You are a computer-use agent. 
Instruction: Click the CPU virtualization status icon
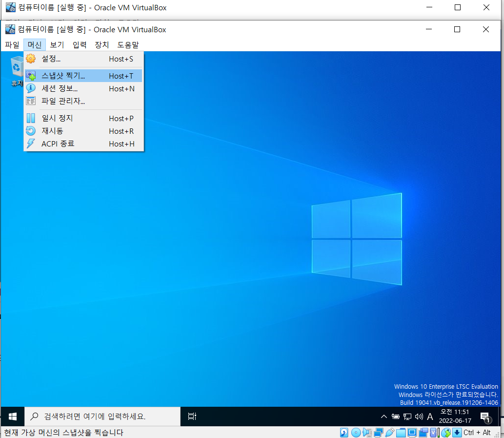coord(433,433)
